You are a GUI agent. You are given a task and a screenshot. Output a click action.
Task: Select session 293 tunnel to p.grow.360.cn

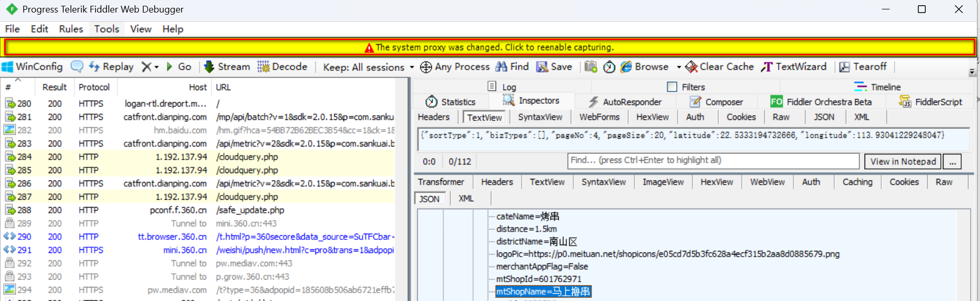[198, 277]
